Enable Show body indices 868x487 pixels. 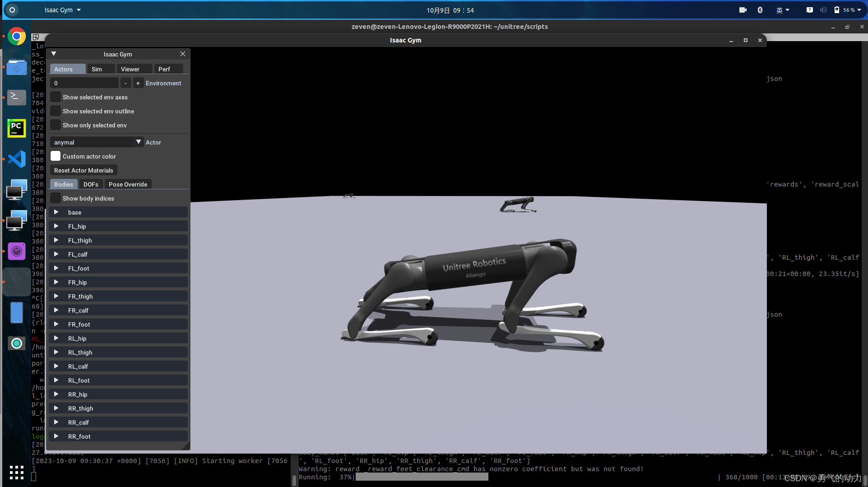pyautogui.click(x=56, y=198)
